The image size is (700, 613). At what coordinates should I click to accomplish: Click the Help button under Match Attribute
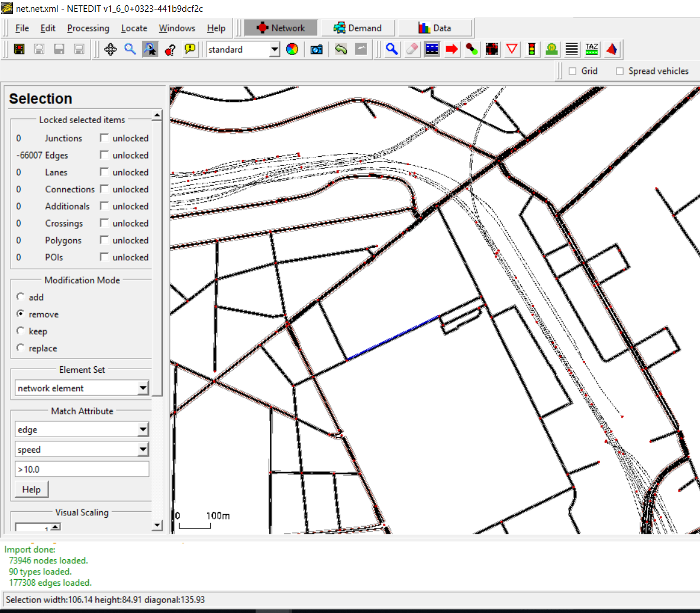(31, 489)
